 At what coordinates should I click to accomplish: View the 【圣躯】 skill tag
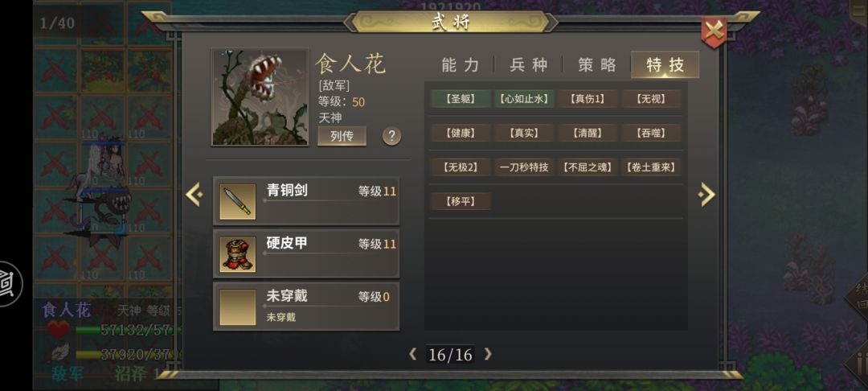pyautogui.click(x=461, y=99)
